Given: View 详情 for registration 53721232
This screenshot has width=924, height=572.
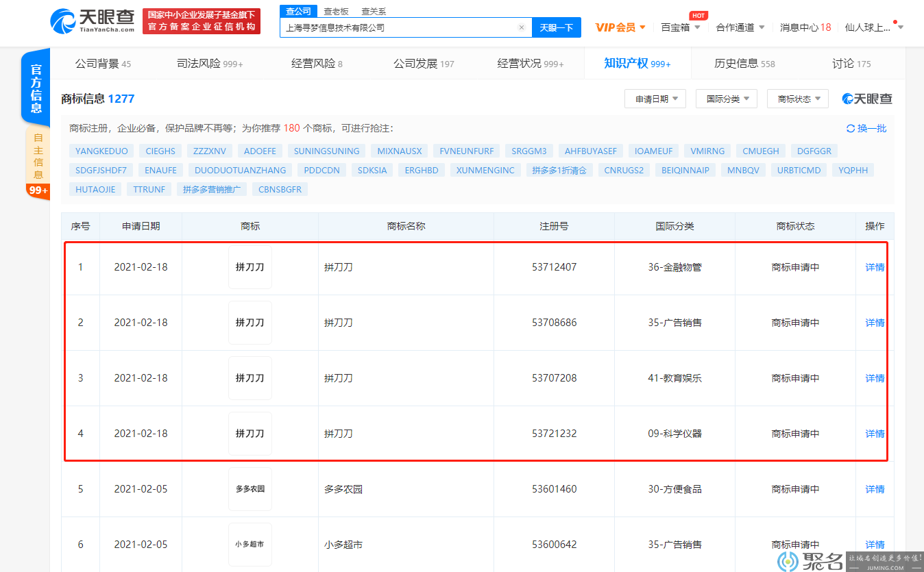Looking at the screenshot, I should 875,434.
